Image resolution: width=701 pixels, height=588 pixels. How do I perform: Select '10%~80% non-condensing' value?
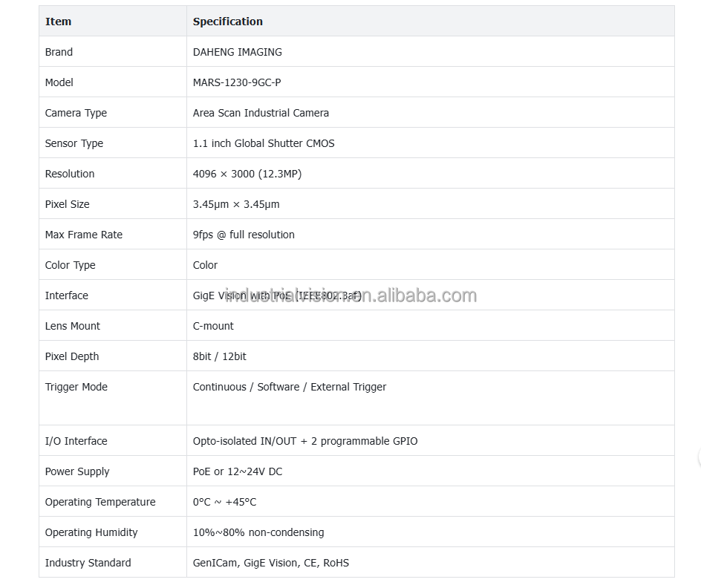[258, 532]
